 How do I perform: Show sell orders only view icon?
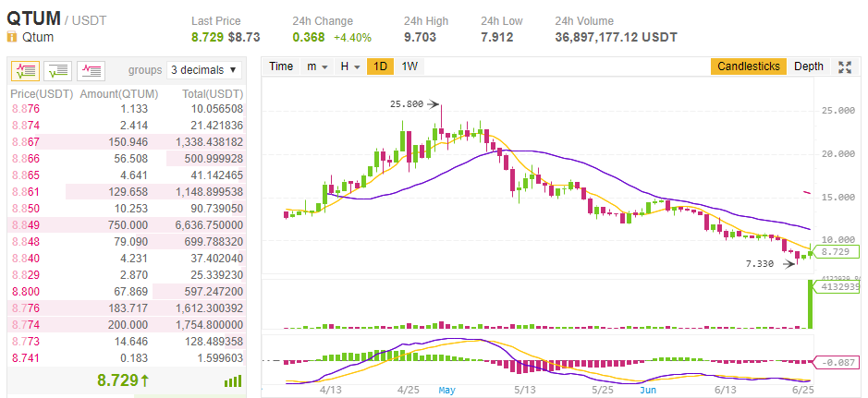[91, 69]
